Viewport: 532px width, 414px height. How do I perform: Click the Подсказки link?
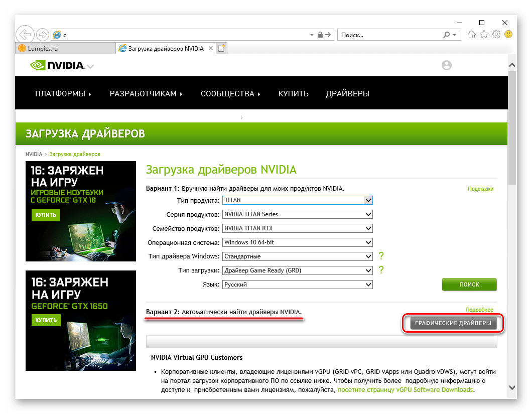pos(480,189)
